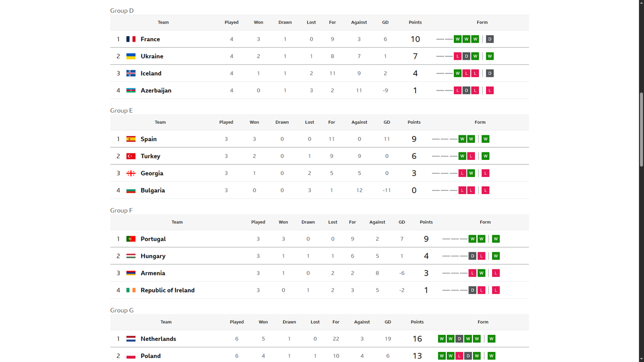Viewport: 644px width, 362px height.
Task: Click the Against column header in Group D
Action: coord(359,23)
